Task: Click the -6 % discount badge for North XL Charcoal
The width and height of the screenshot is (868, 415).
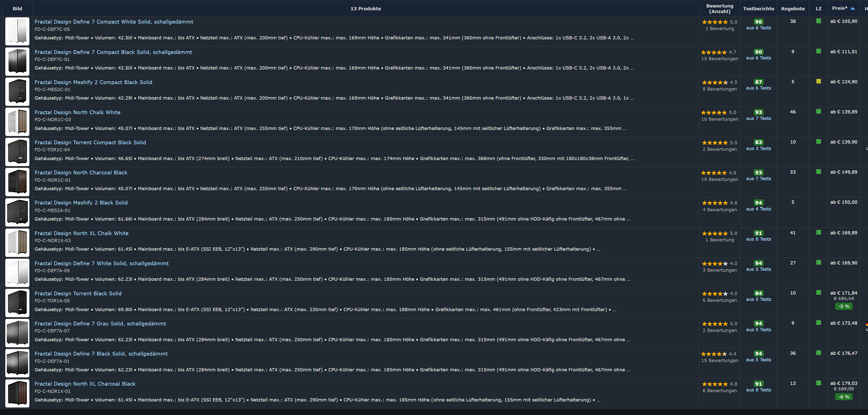Action: tap(844, 397)
